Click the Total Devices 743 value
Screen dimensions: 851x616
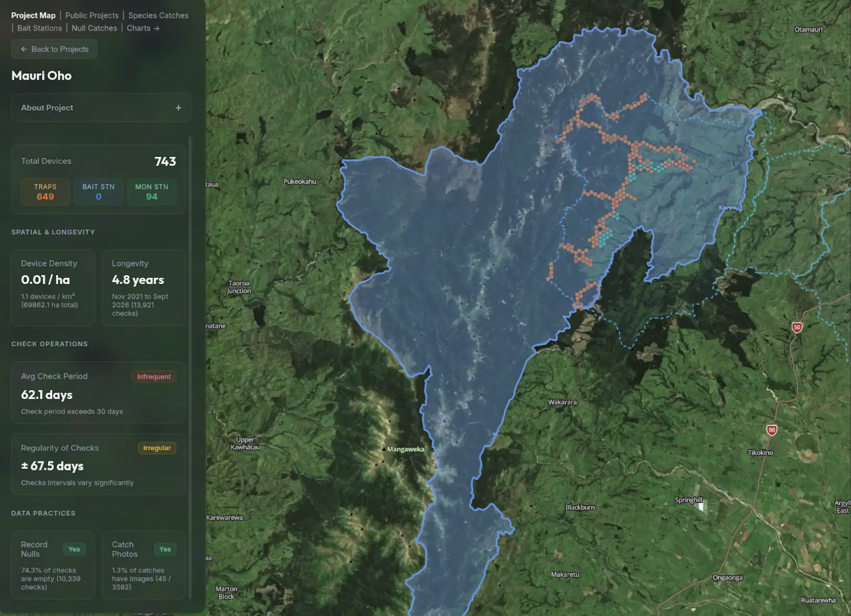pyautogui.click(x=165, y=161)
